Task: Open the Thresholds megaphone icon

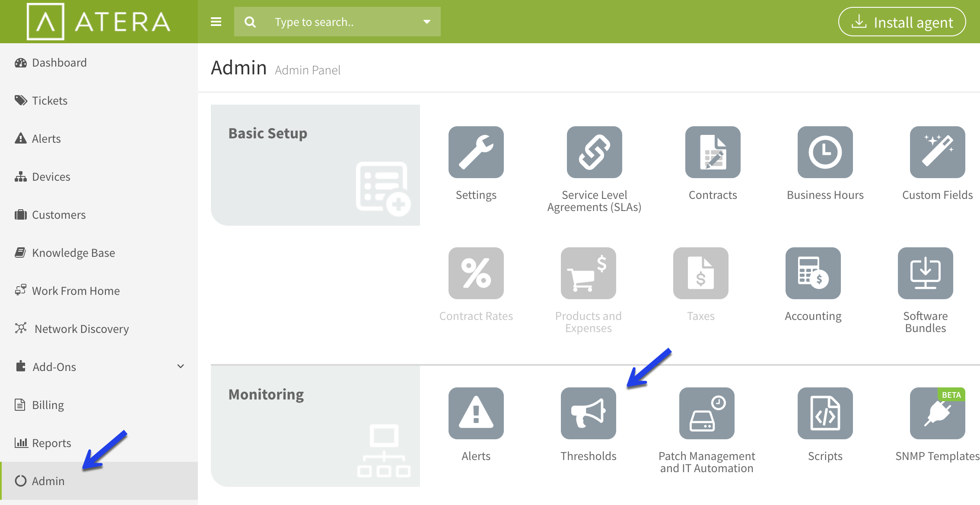Action: coord(588,413)
